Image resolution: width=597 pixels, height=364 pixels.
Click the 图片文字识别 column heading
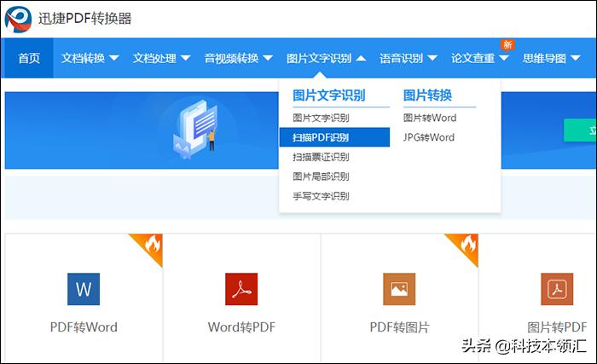(329, 95)
